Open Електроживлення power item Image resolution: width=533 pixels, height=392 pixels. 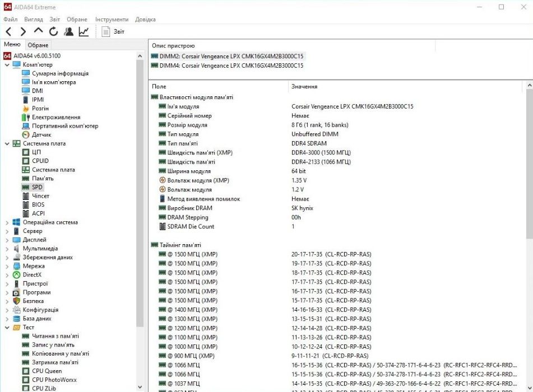pyautogui.click(x=56, y=117)
